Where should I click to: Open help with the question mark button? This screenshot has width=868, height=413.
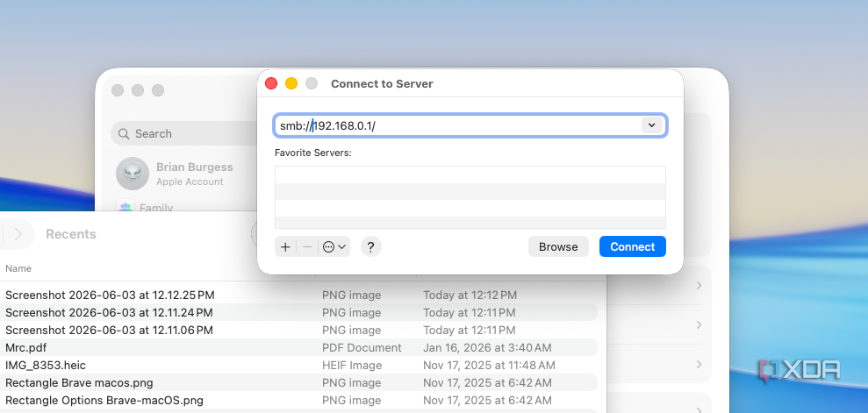click(x=371, y=246)
